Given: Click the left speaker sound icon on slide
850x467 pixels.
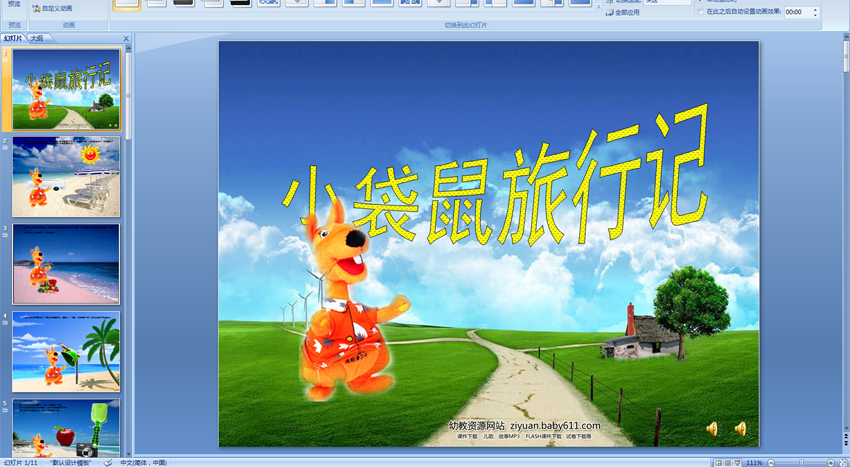Looking at the screenshot, I should click(712, 429).
